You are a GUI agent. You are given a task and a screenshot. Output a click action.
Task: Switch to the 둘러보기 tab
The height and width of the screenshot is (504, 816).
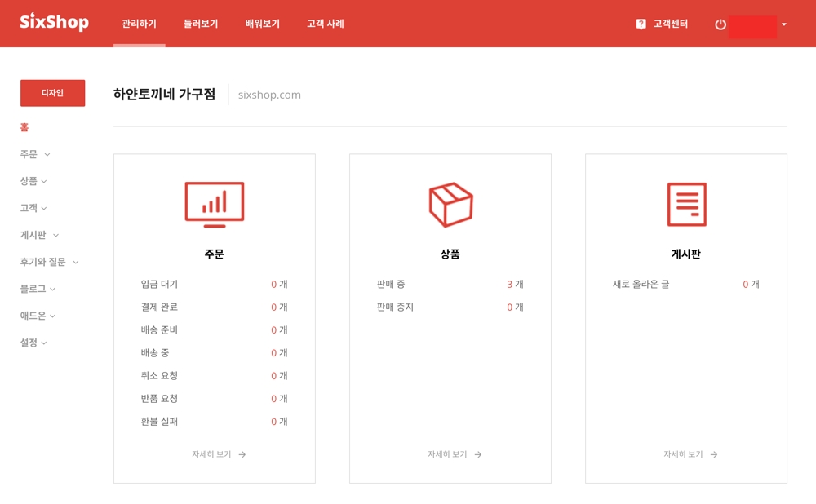point(201,24)
